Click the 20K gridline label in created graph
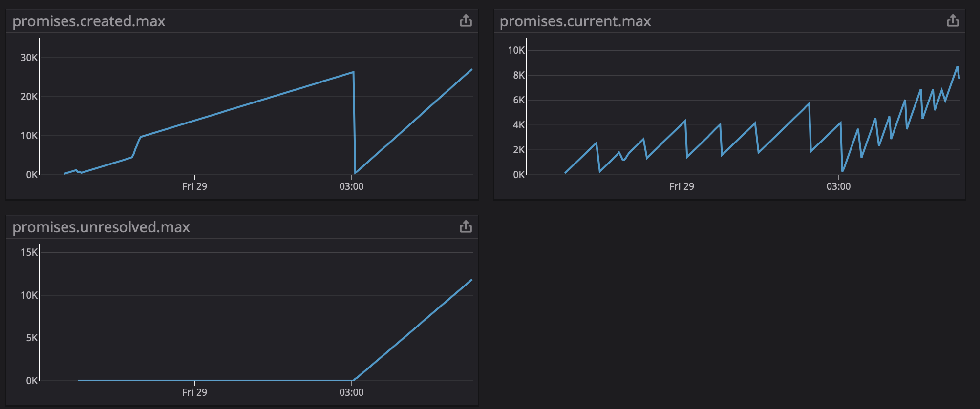 [29, 97]
